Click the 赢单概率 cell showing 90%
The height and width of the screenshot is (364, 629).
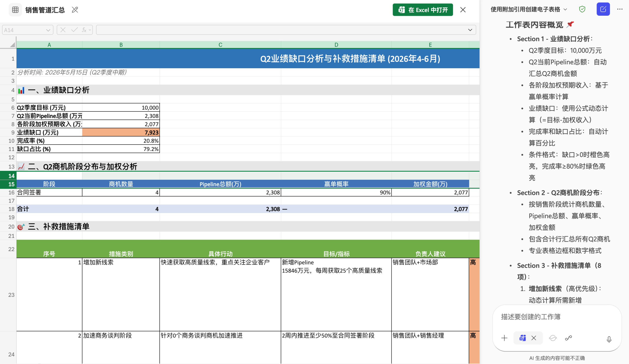(336, 192)
